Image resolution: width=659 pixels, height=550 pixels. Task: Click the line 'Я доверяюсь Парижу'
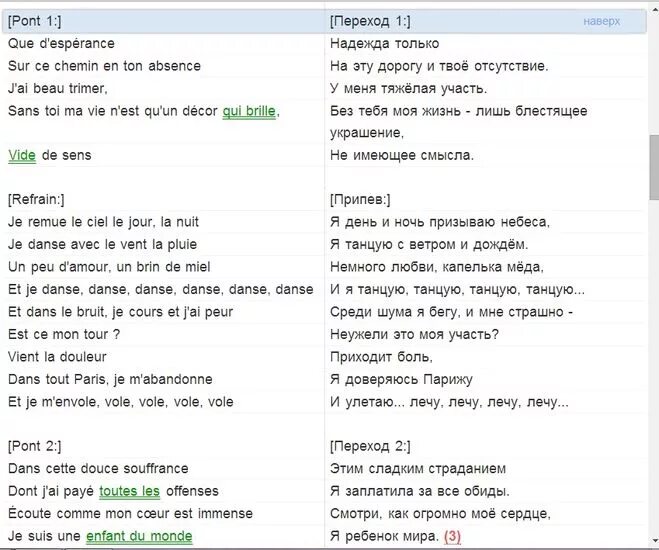pos(401,379)
